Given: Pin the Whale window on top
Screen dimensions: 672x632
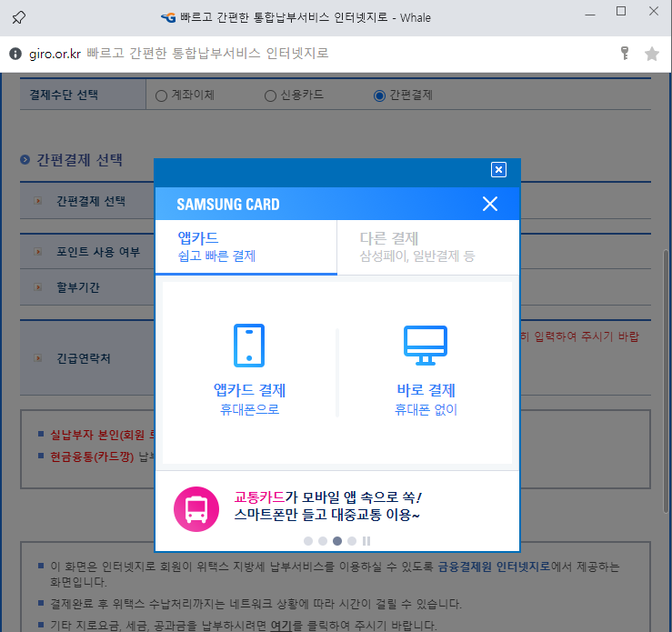Looking at the screenshot, I should coord(18,17).
